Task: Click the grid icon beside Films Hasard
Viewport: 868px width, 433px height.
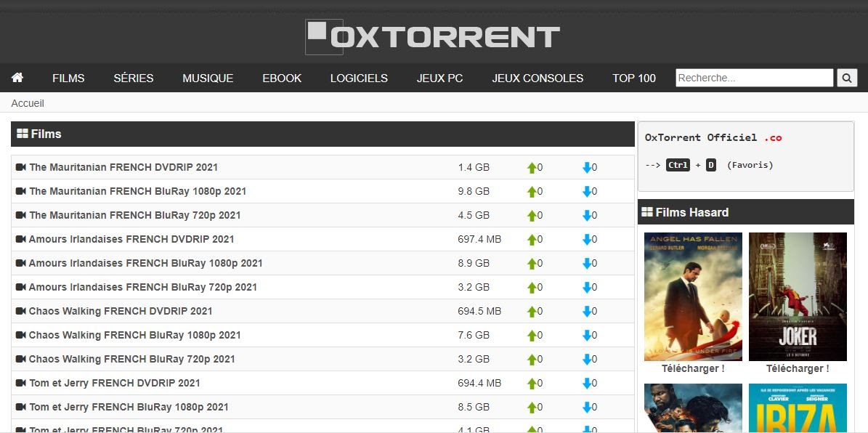Action: coord(649,211)
